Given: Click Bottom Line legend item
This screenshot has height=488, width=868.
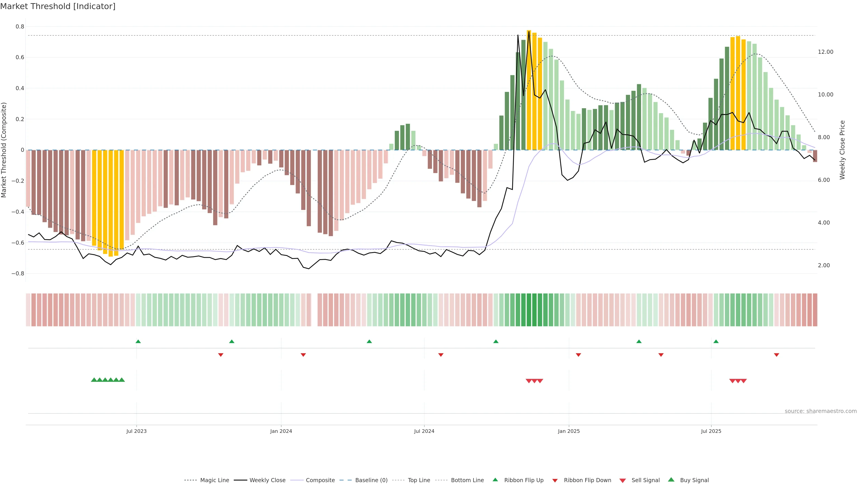Looking at the screenshot, I should point(467,480).
